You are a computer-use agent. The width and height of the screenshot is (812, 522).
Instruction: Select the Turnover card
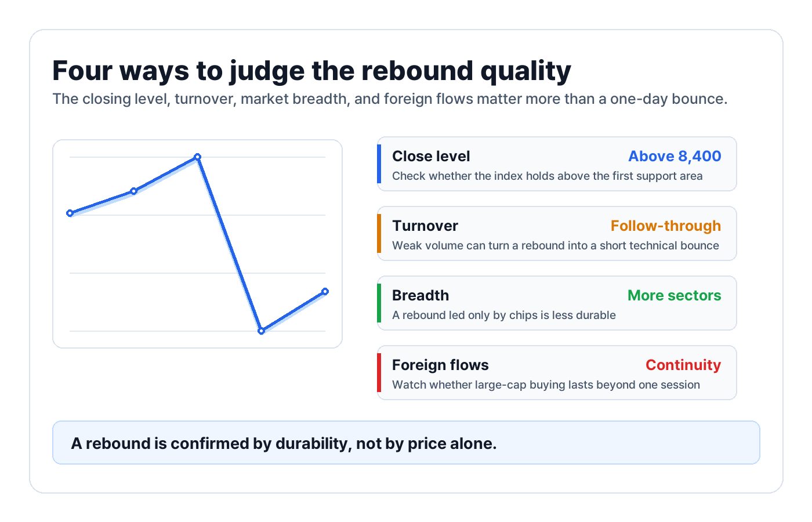557,234
